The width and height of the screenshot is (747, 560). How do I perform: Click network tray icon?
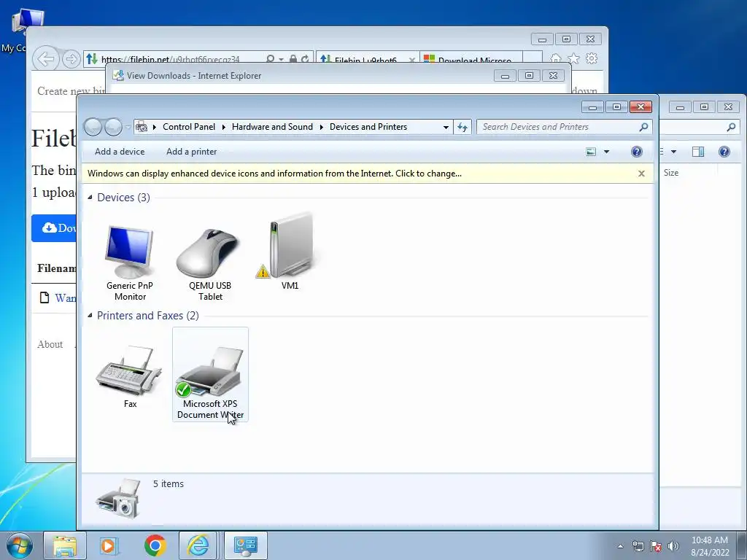coord(638,546)
